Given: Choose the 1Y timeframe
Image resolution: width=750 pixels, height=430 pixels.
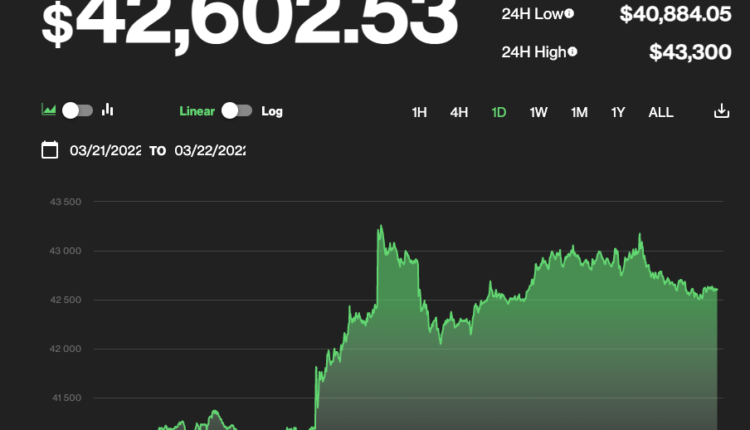Looking at the screenshot, I should [x=619, y=112].
